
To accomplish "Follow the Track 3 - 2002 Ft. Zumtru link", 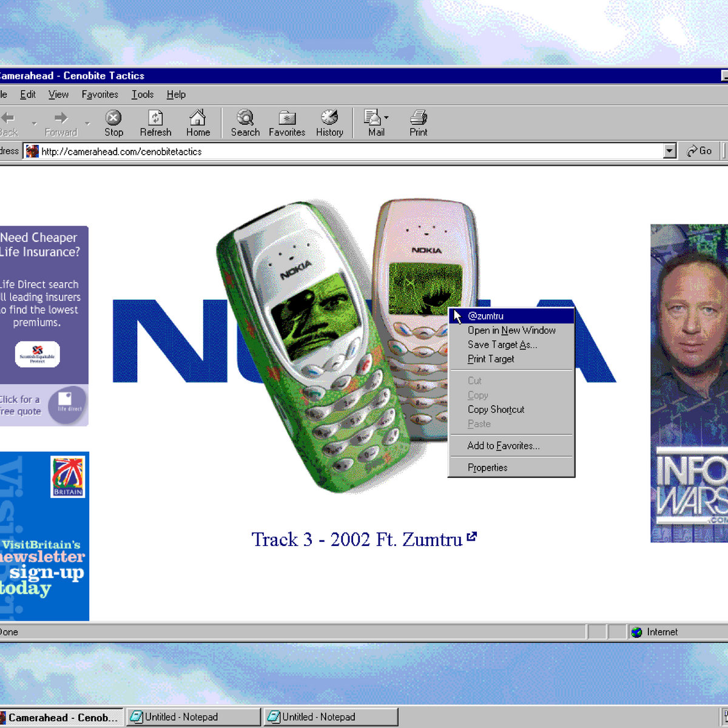I will [x=357, y=539].
